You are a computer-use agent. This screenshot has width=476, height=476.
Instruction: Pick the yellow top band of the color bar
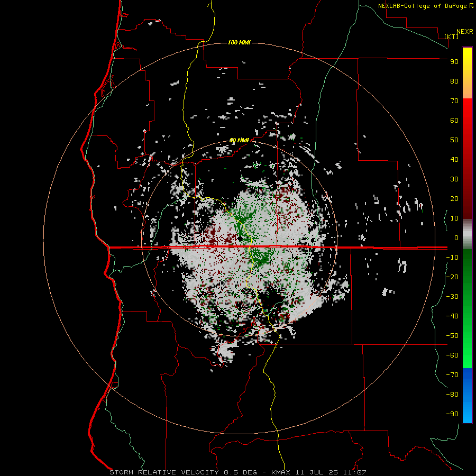click(467, 73)
